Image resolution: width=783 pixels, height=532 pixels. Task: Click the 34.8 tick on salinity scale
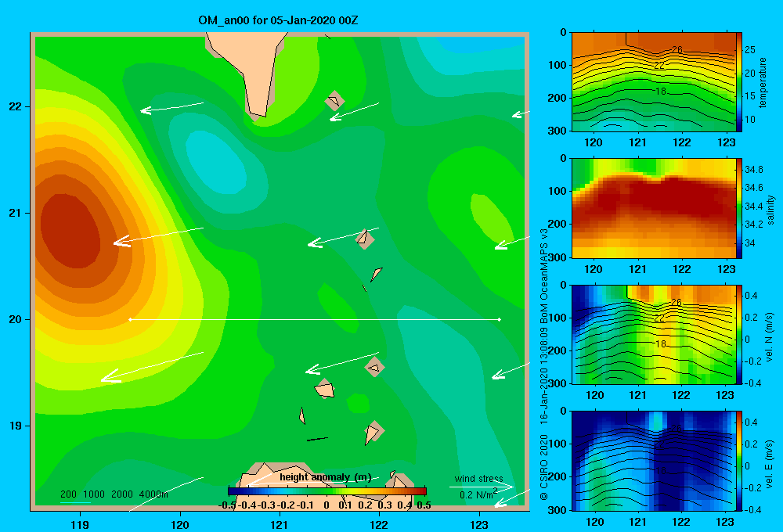click(x=753, y=170)
